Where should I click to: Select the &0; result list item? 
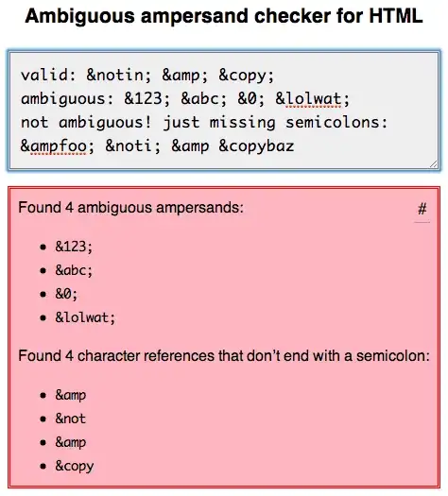[66, 294]
